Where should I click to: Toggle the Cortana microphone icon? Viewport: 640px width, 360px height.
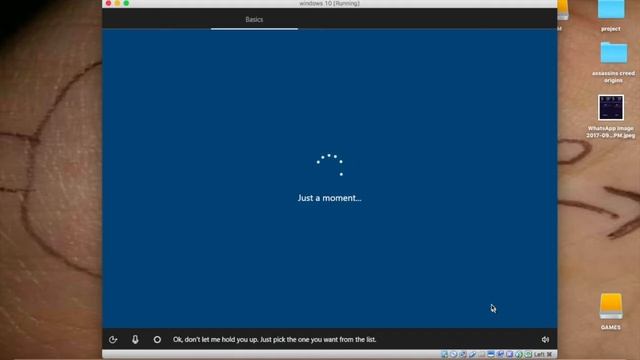point(135,340)
